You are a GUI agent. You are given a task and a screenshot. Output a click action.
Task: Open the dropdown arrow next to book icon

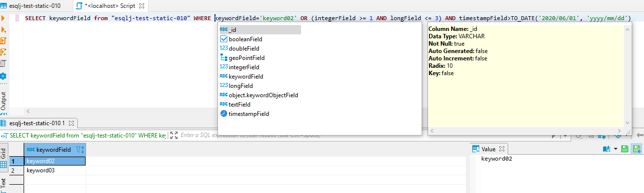pyautogui.click(x=615, y=148)
